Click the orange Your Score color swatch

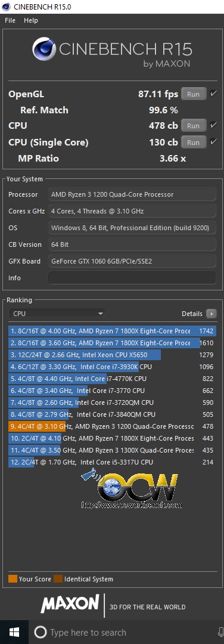point(13,579)
